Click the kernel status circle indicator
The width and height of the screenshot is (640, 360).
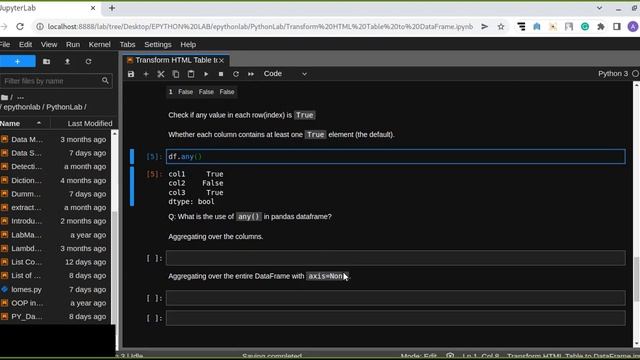pyautogui.click(x=636, y=73)
